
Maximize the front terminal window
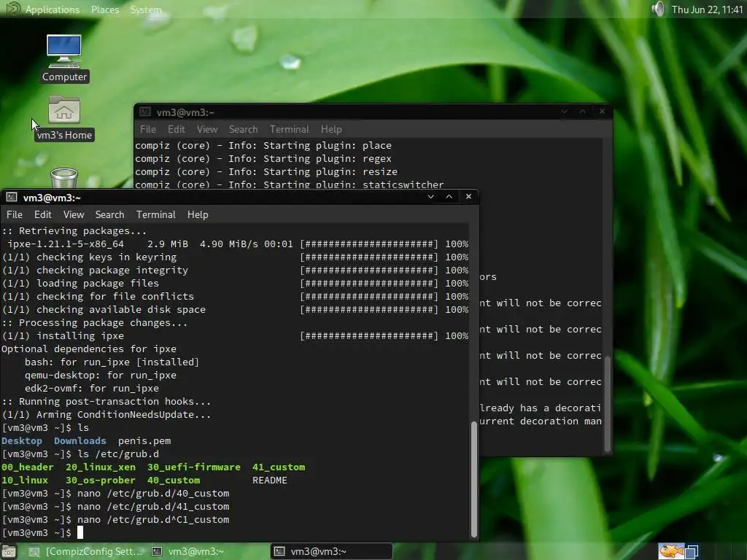449,197
